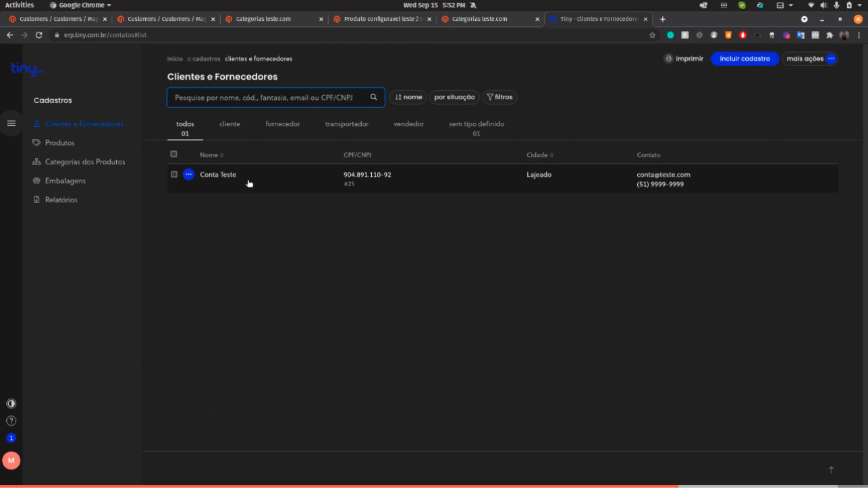
Task: Check the Conta Teste row checkbox
Action: [173, 175]
